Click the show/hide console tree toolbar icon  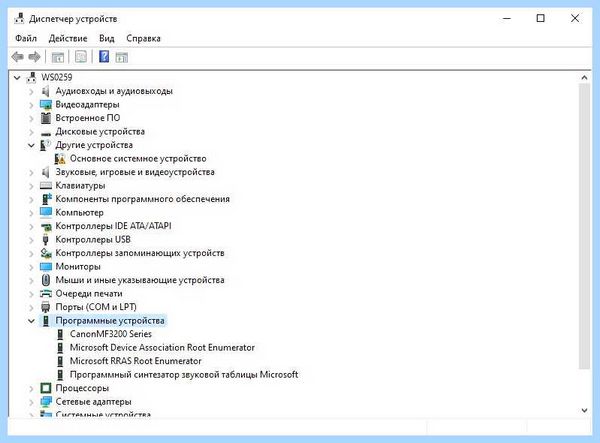(x=58, y=57)
